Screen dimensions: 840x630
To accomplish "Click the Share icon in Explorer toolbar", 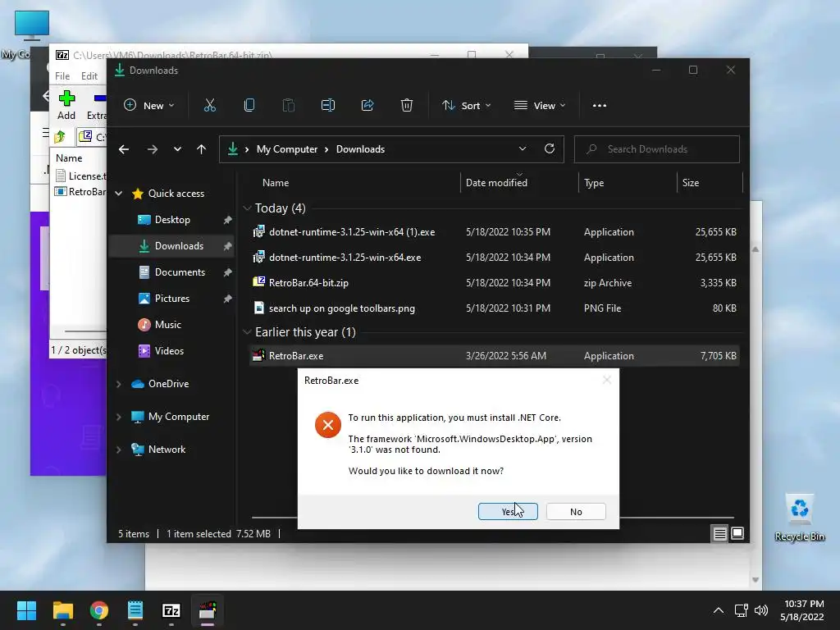I will pyautogui.click(x=367, y=106).
